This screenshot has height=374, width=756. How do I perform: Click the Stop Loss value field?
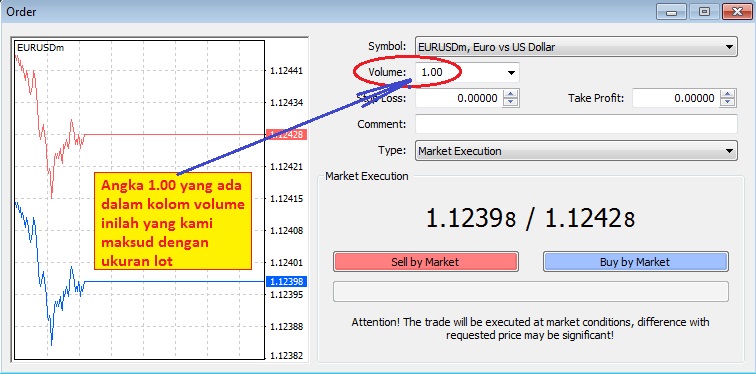[459, 98]
